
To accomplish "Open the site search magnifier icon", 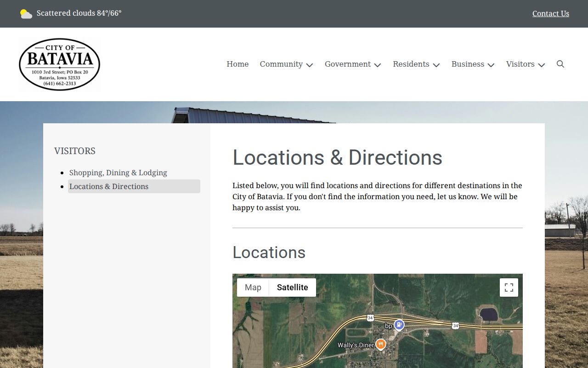I will click(x=560, y=64).
